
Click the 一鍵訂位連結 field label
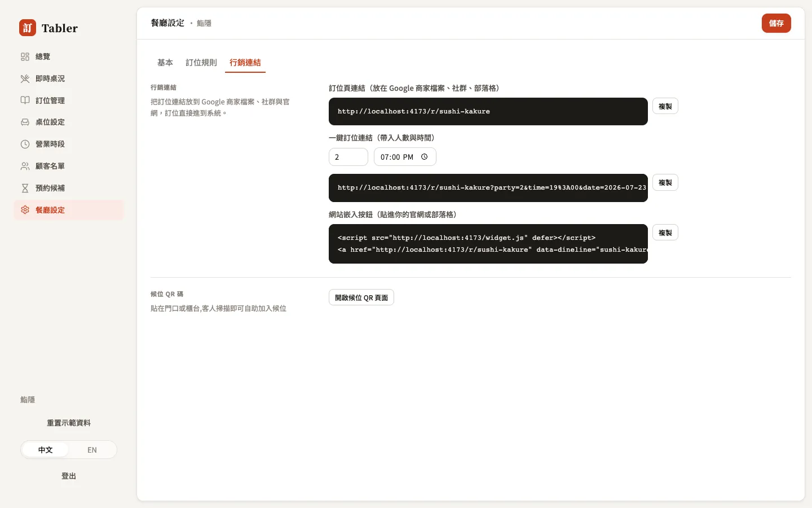click(382, 138)
